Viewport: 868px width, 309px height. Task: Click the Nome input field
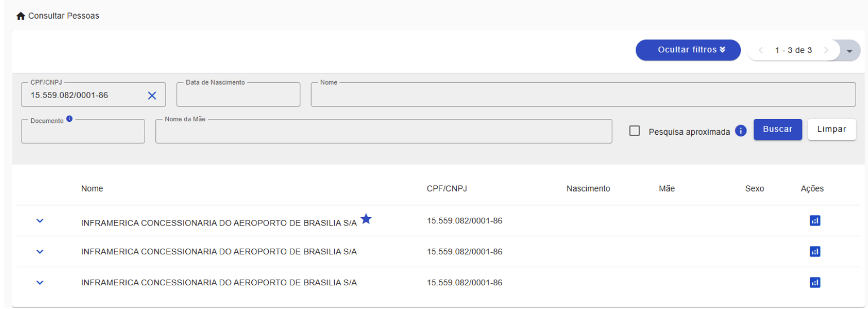click(x=583, y=95)
